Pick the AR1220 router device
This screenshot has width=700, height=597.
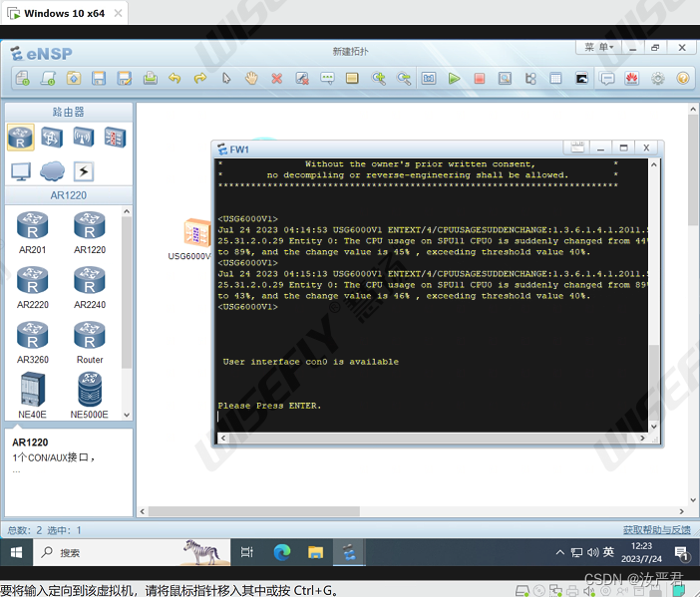click(90, 232)
